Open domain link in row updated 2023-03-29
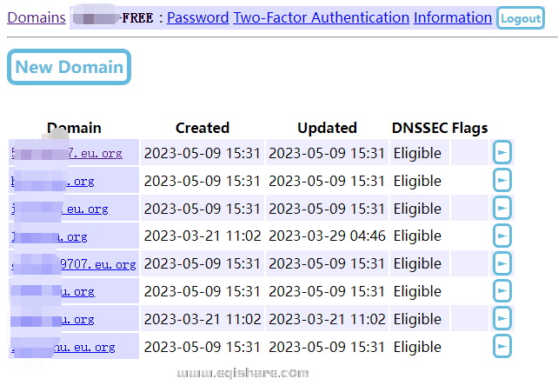Viewport: 558px width, 392px height. pyautogui.click(x=74, y=236)
